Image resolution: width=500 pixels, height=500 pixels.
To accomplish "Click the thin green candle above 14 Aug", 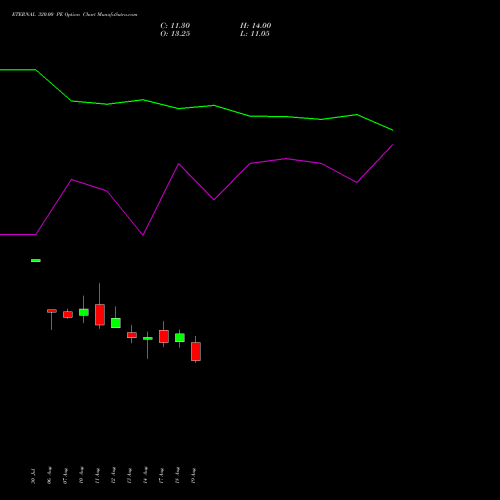I will coord(148,338).
